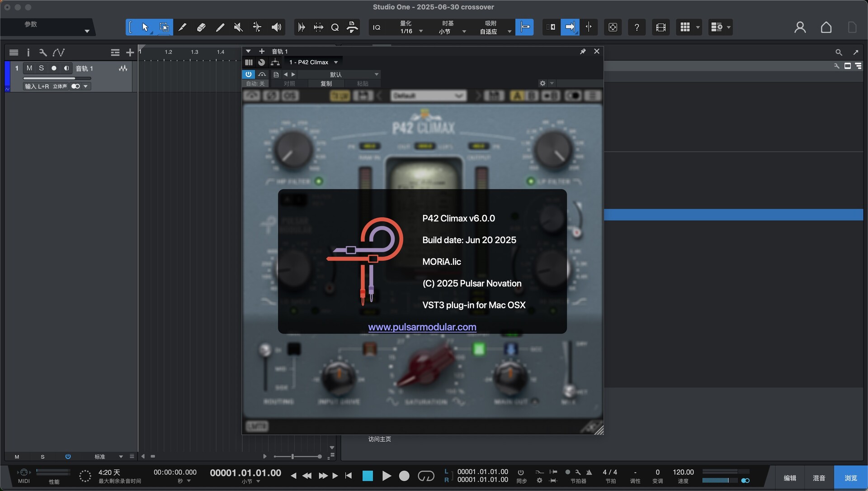This screenshot has width=868, height=491.
Task: Select the Split knife tool
Action: tap(182, 27)
